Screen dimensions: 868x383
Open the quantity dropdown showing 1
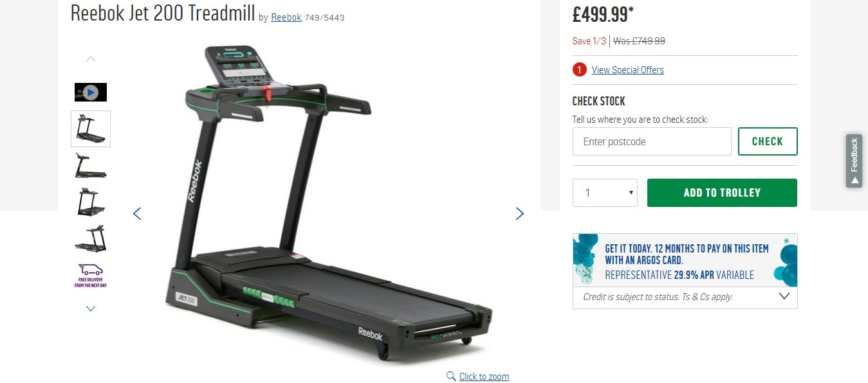605,193
